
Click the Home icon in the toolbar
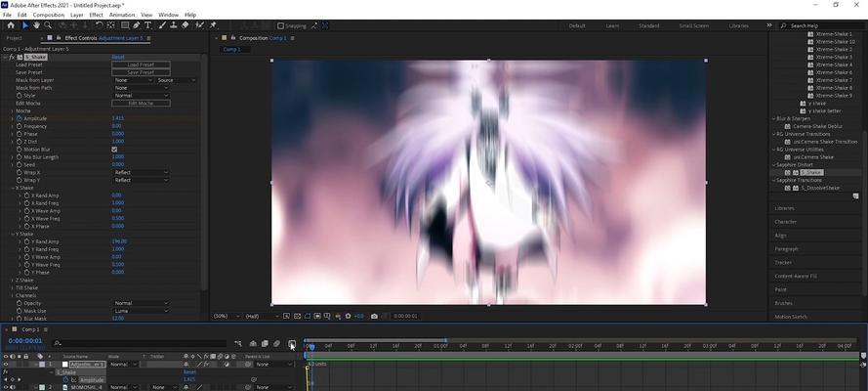coord(11,25)
